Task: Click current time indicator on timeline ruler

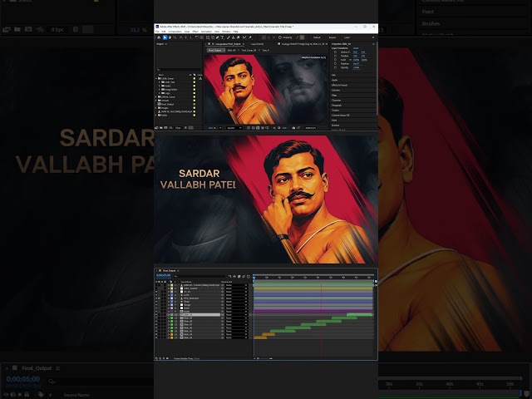Action: [x=254, y=278]
